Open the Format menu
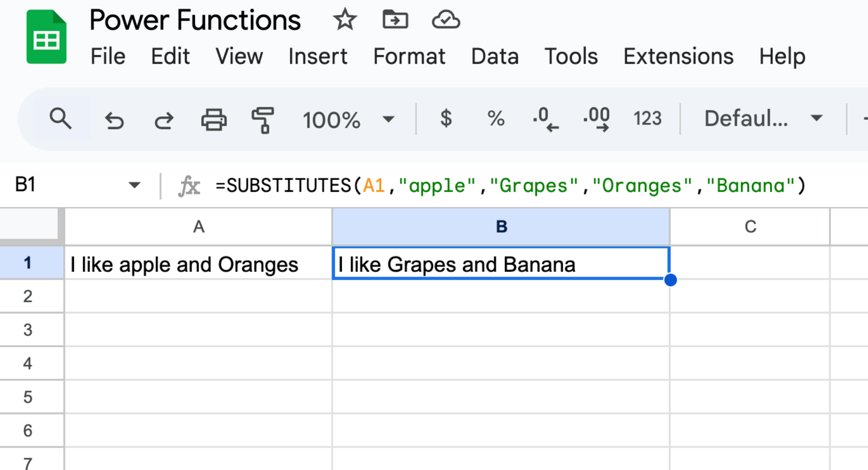 409,56
